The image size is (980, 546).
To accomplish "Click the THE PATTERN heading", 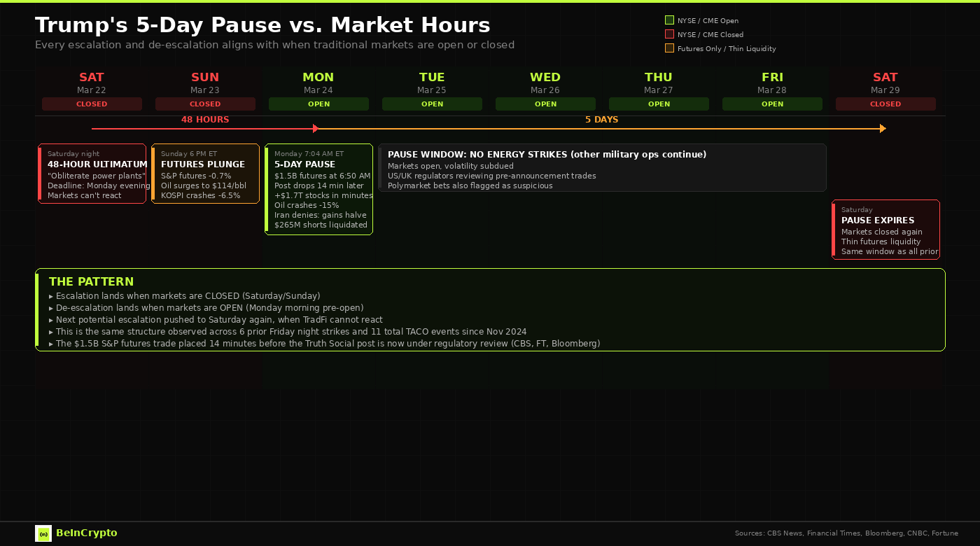I will (91, 281).
